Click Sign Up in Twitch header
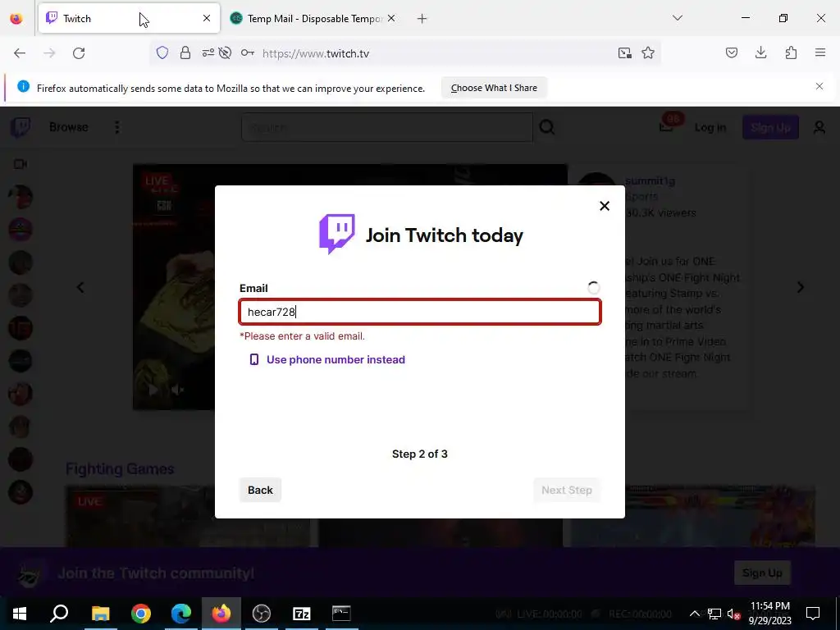 click(770, 127)
